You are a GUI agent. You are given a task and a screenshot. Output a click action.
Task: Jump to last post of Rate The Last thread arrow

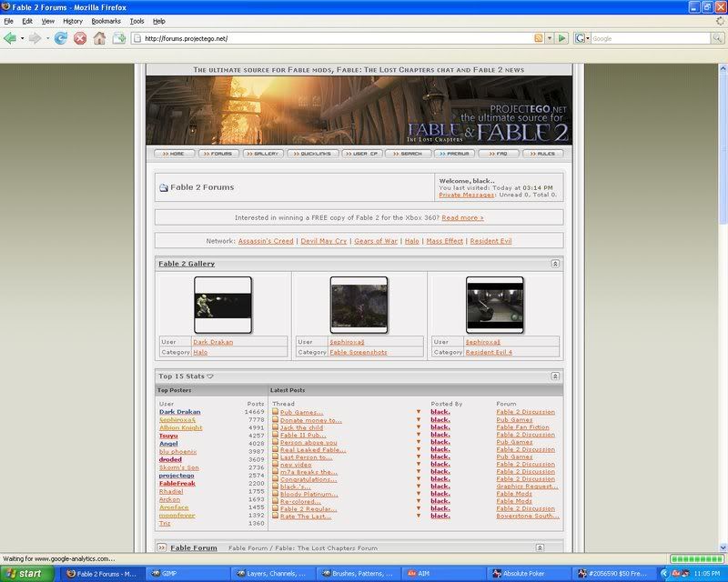click(x=419, y=516)
